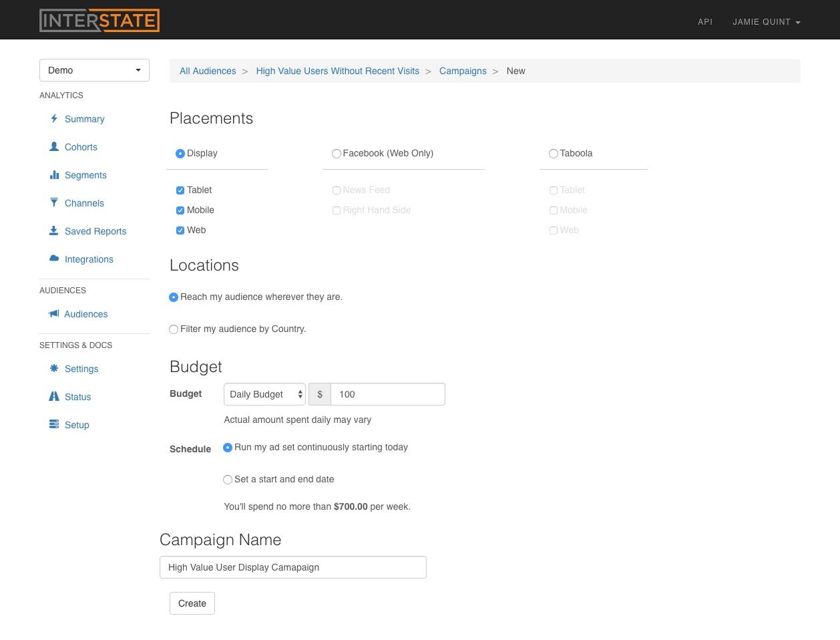840x640 pixels.
Task: Open the API link in header
Action: 705,22
